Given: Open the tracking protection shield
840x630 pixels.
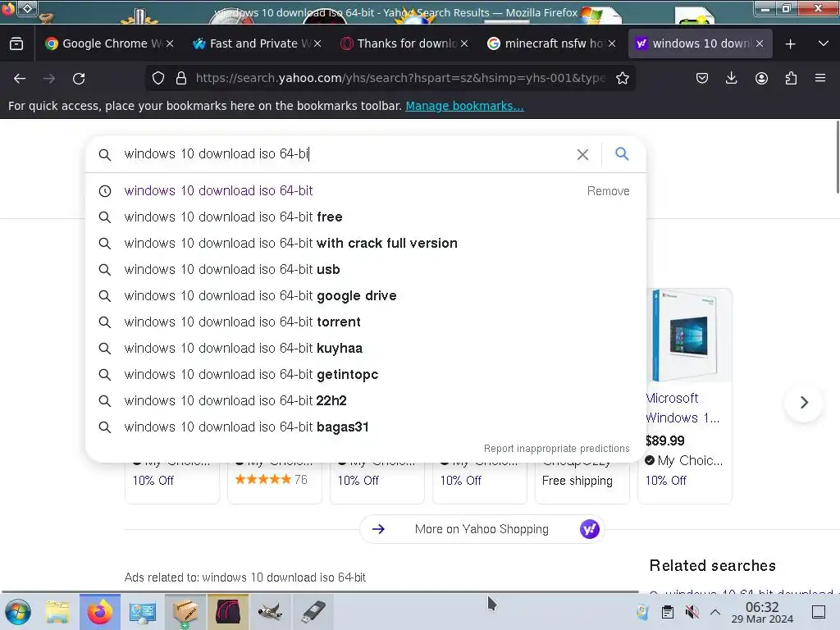Looking at the screenshot, I should tap(158, 78).
